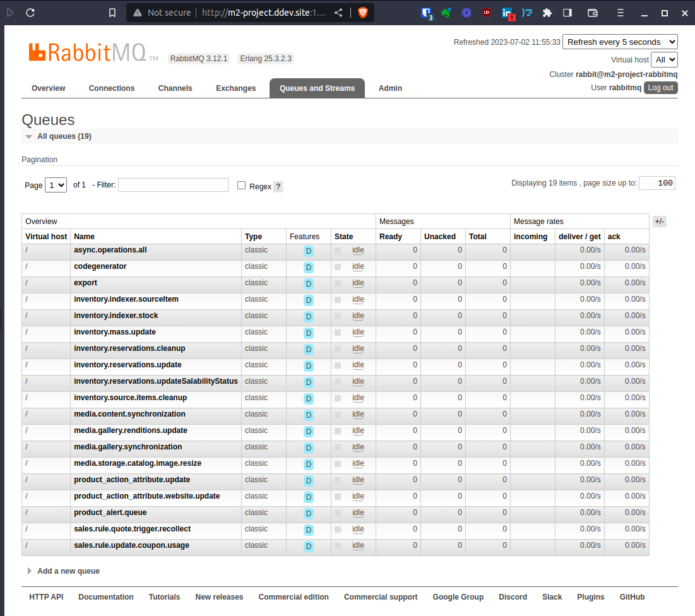Click the browser address bar URL
This screenshot has height=616, width=695.
263,13
